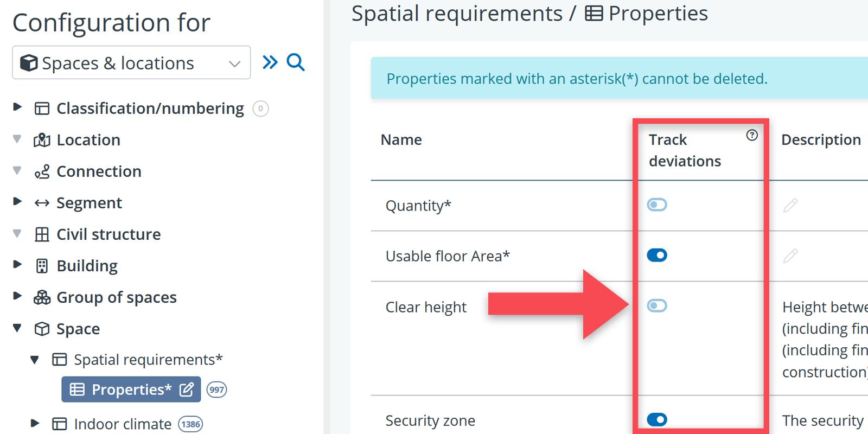Click the Group of spaces cubes icon
Screen dimensions: 868x434
(x=42, y=297)
